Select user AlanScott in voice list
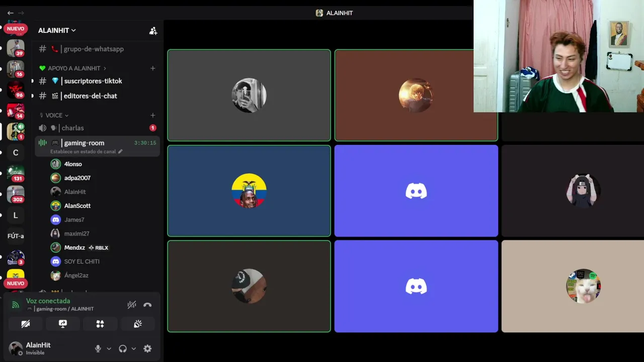644x362 pixels. coord(77,206)
